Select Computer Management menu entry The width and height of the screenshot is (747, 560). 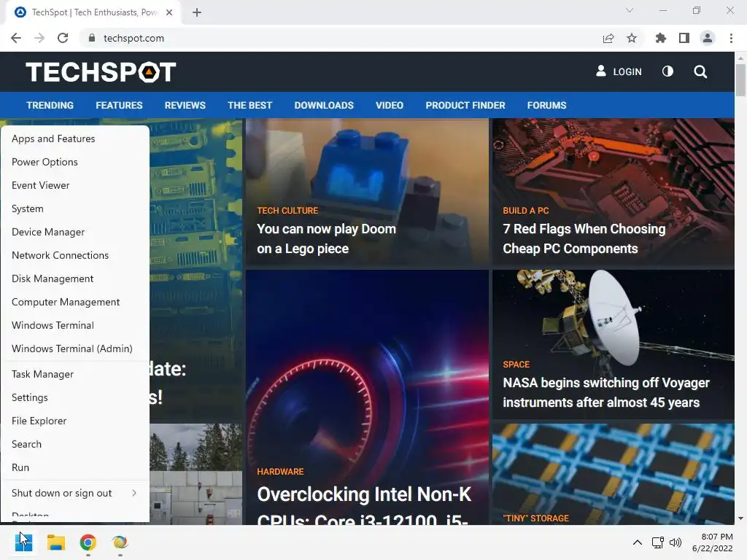tap(75, 302)
